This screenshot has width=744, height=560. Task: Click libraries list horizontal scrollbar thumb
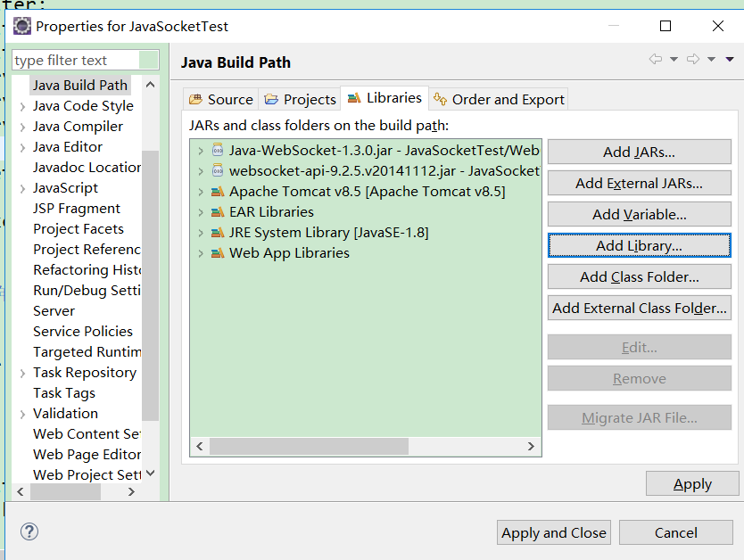pos(309,446)
